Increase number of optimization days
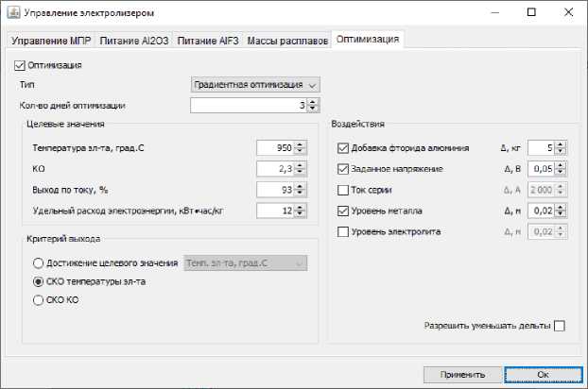Viewport: 588px width, 389px height. click(313, 102)
